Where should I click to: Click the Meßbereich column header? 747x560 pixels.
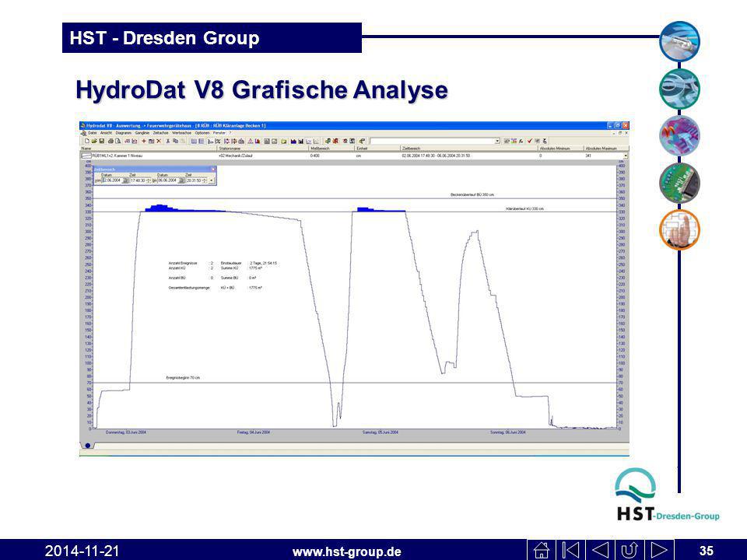[x=331, y=149]
